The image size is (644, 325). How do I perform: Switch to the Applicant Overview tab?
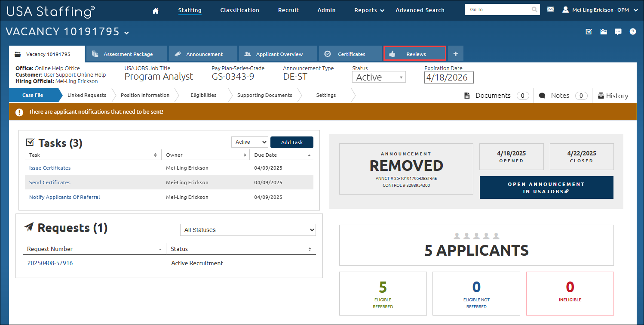point(278,54)
